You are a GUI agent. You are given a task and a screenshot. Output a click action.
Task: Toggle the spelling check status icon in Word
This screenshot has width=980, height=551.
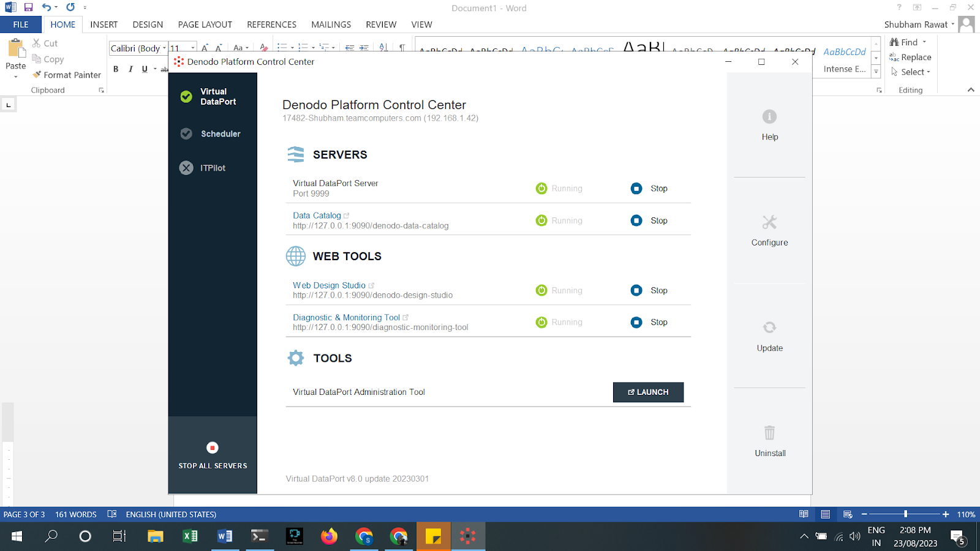(x=112, y=514)
